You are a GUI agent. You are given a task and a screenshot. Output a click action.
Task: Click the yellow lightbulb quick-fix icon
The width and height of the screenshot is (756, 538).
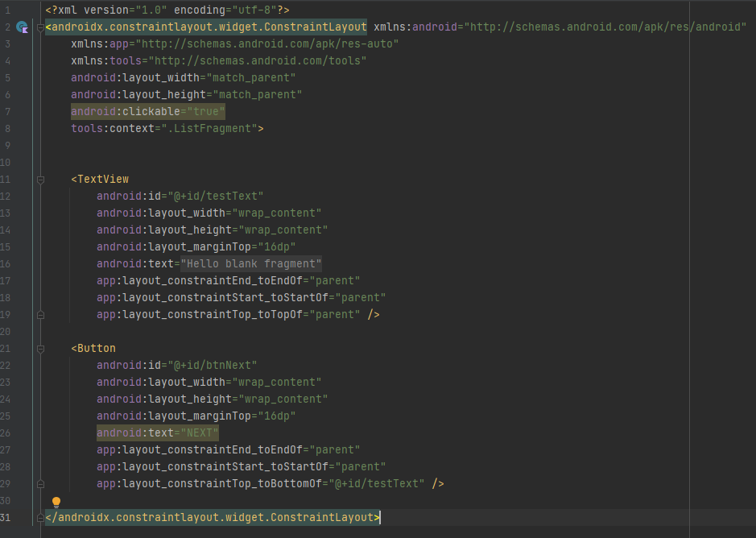56,503
